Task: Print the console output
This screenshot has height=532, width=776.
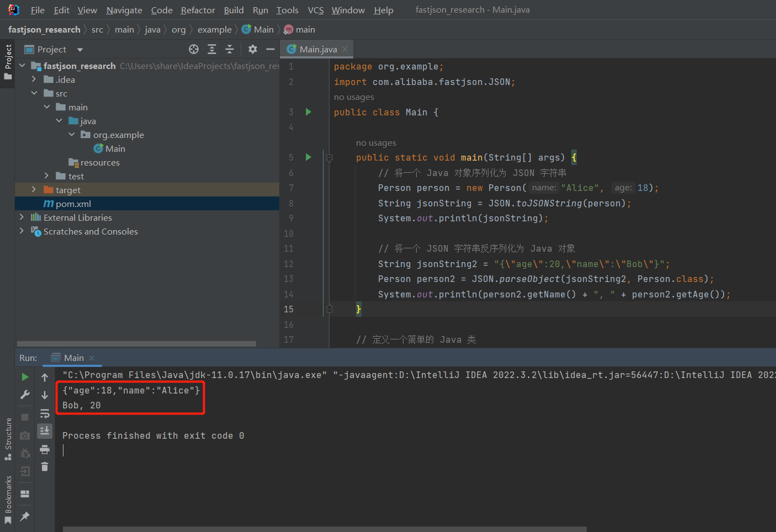Action: tap(45, 449)
